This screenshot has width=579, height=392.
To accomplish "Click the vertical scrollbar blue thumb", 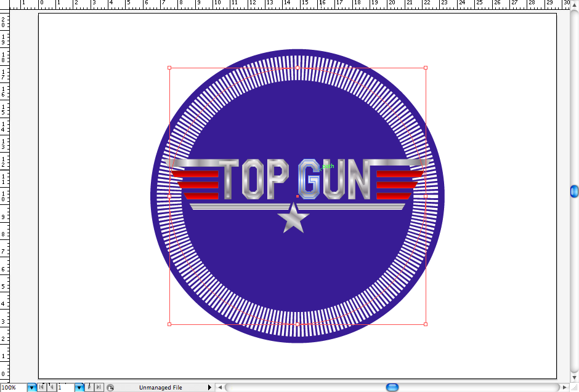I will (x=574, y=191).
